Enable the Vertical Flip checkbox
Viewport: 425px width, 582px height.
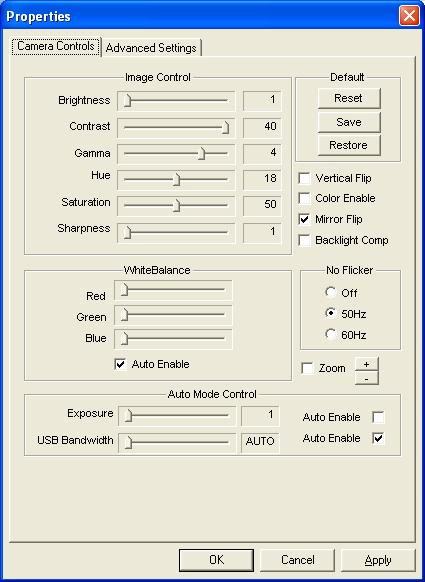[x=304, y=178]
